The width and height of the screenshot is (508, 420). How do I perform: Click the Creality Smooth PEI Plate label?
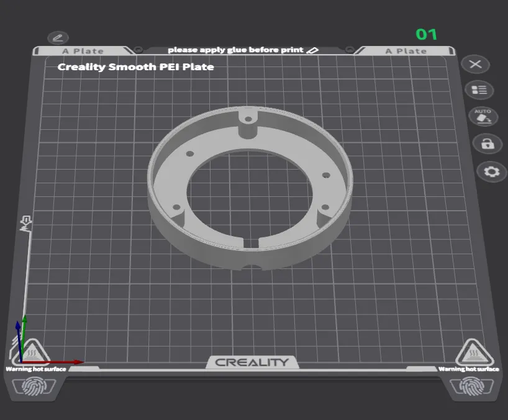135,66
